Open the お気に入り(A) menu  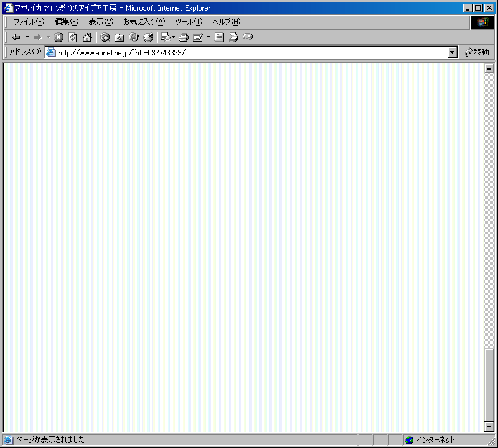144,22
